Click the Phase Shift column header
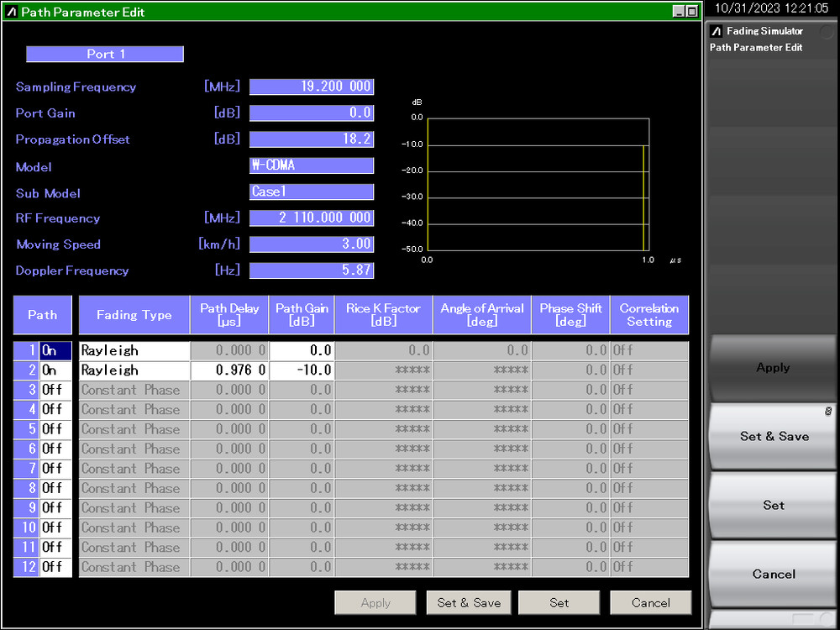 570,315
